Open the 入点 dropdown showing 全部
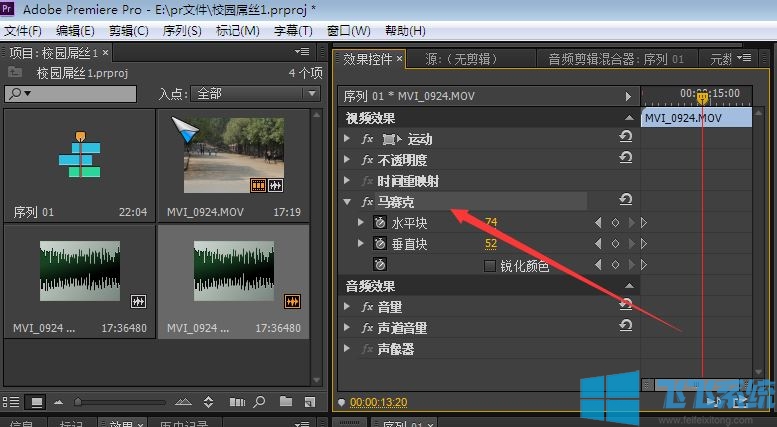This screenshot has height=427, width=777. click(x=255, y=93)
